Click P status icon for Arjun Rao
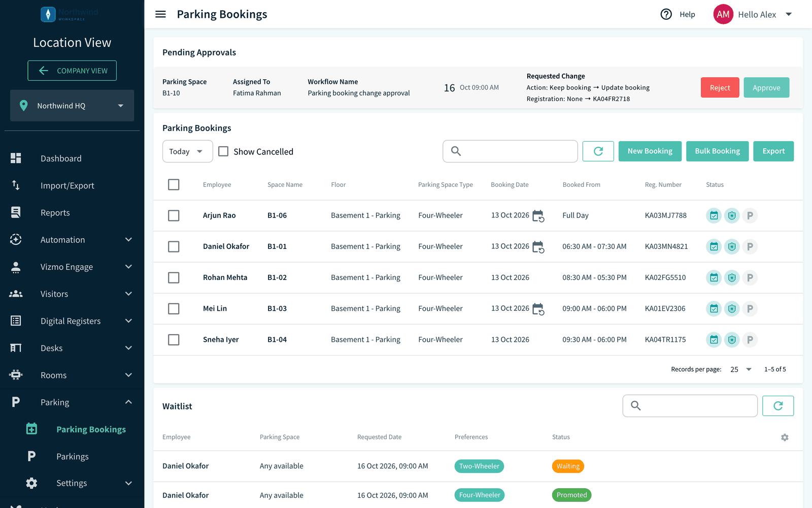Image resolution: width=812 pixels, height=508 pixels. click(750, 215)
